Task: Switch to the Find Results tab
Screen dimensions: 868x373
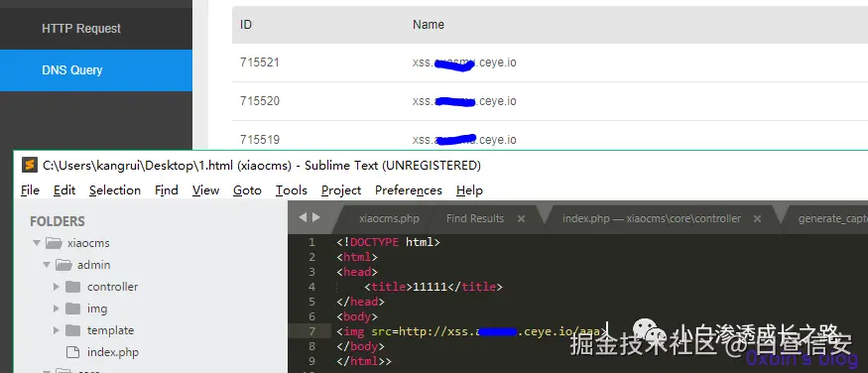Action: pyautogui.click(x=475, y=218)
